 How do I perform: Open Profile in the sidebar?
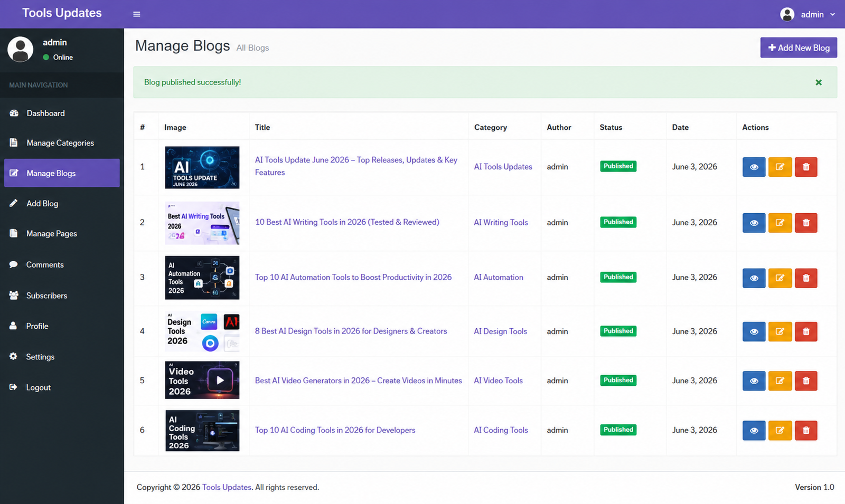point(62,326)
